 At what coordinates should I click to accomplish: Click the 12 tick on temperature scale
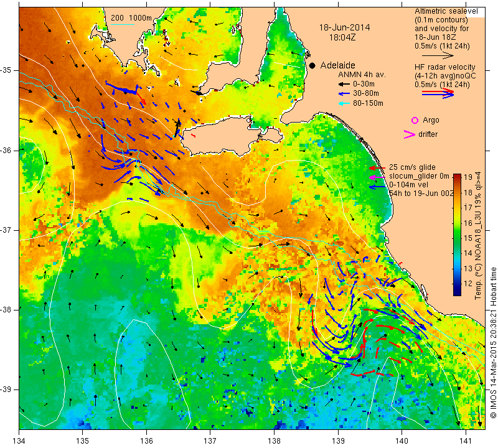(469, 284)
